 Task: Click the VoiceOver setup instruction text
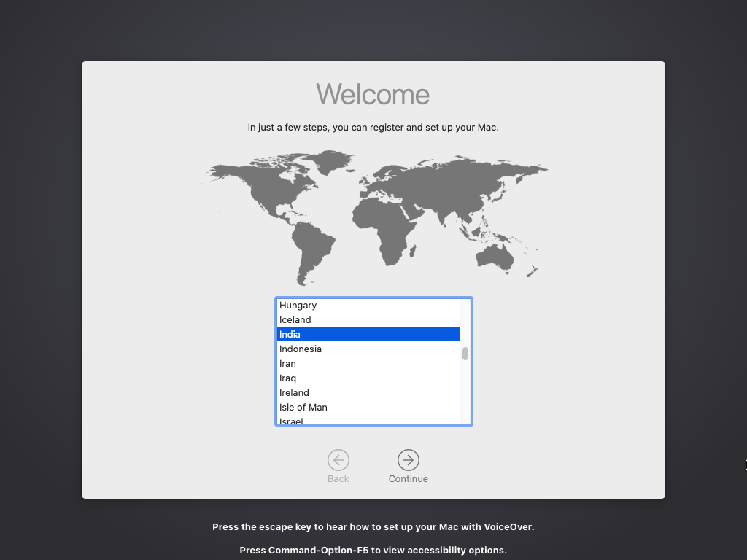373,526
